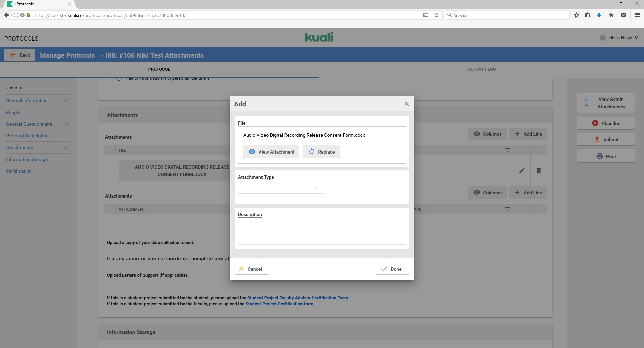Open View Admin Attachments paperclip button
This screenshot has height=348, width=644.
pyautogui.click(x=606, y=103)
